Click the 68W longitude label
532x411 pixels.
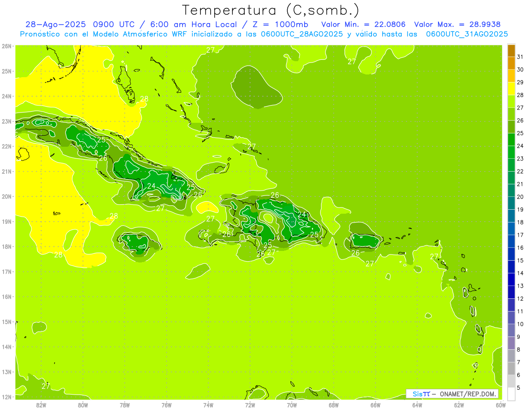tap(334, 405)
